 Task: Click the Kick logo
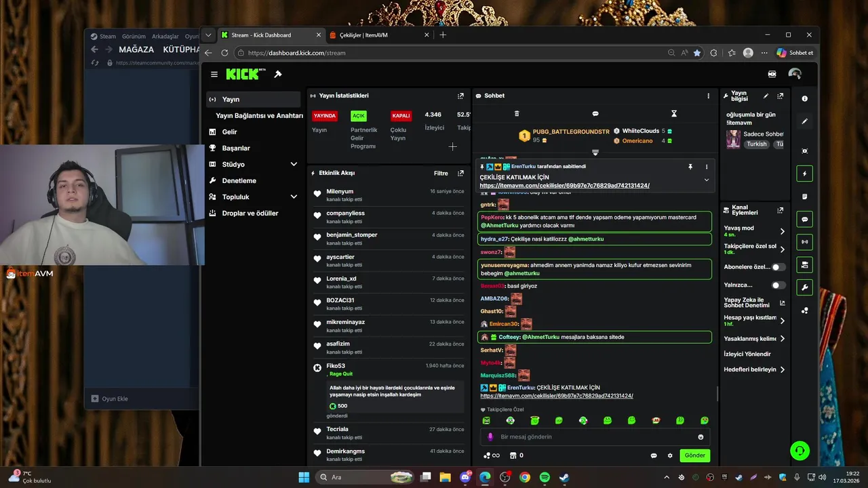click(245, 74)
